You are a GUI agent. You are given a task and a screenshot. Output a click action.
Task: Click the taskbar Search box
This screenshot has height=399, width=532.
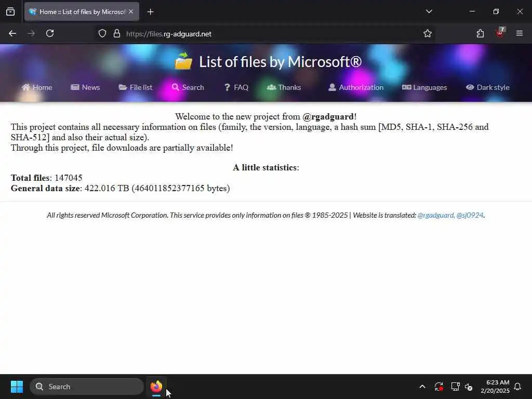[87, 387]
